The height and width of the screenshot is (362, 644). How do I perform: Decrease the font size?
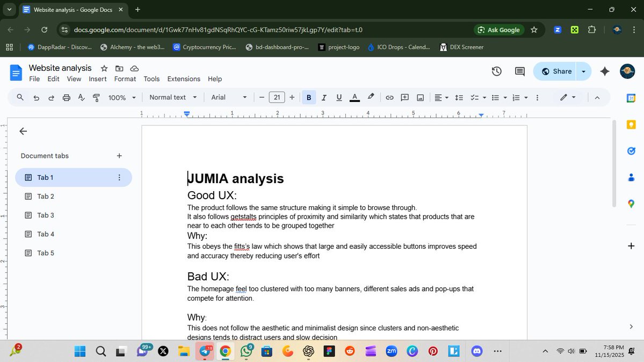pyautogui.click(x=262, y=97)
